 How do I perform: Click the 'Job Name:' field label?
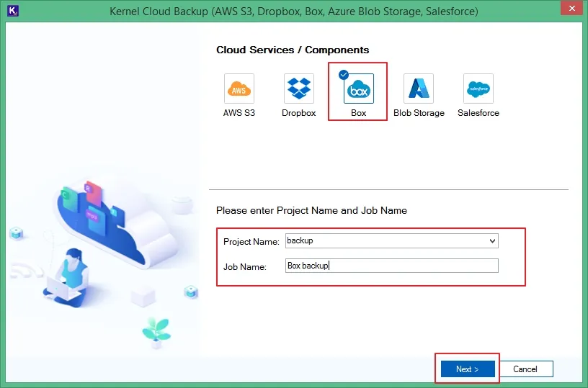[x=245, y=266]
